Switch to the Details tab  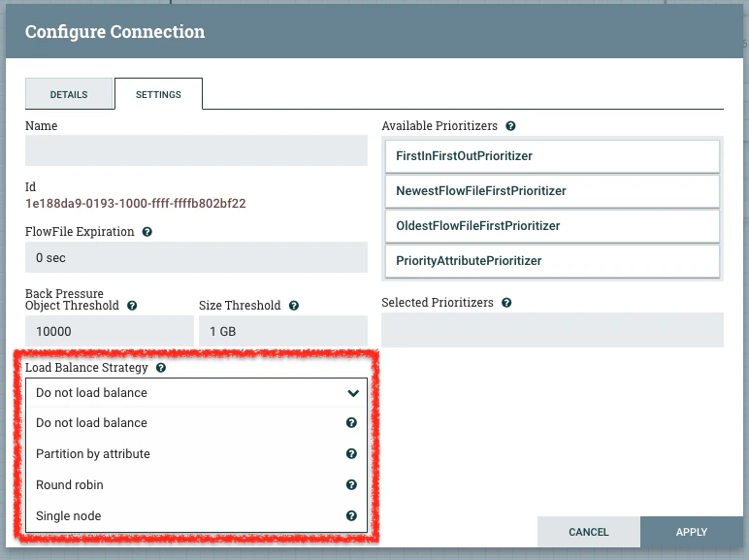coord(69,94)
